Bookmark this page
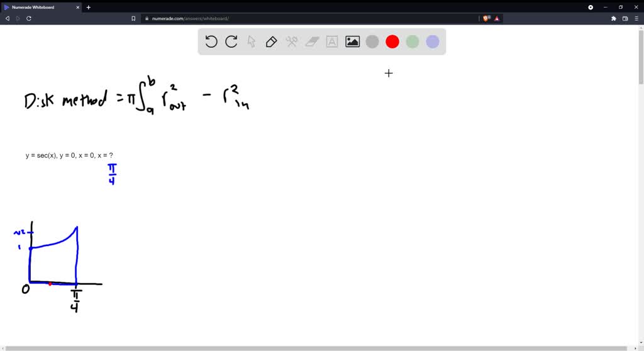 pyautogui.click(x=133, y=19)
